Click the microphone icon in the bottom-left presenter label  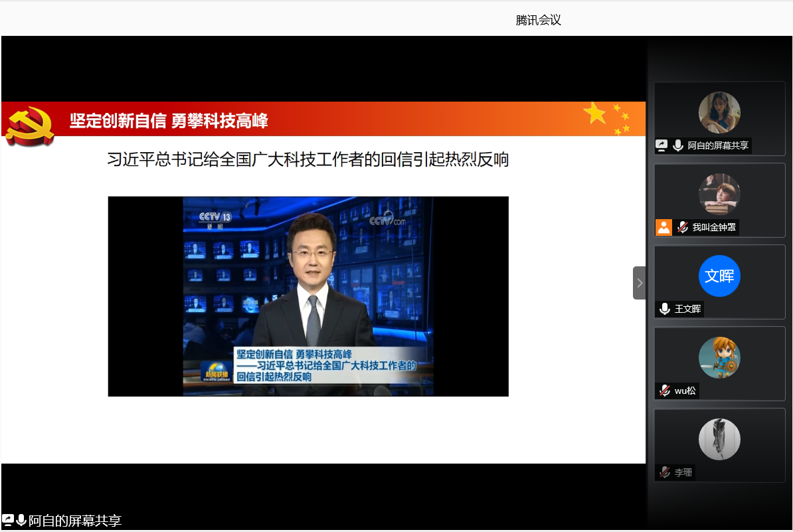coord(21,520)
